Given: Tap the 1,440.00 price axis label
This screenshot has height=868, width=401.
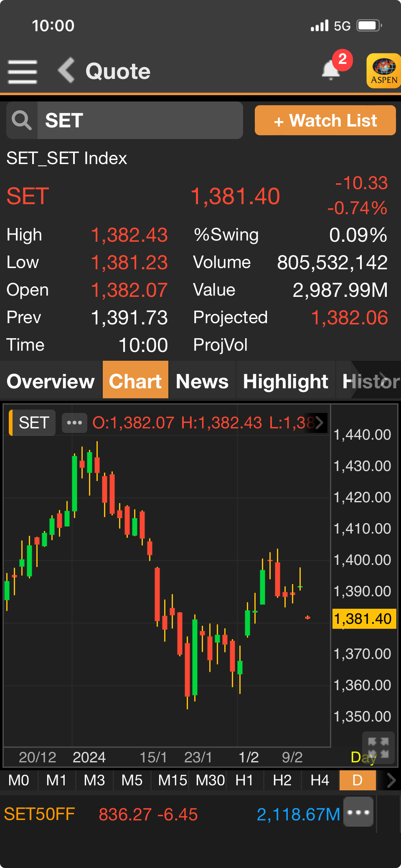Looking at the screenshot, I should click(x=363, y=435).
